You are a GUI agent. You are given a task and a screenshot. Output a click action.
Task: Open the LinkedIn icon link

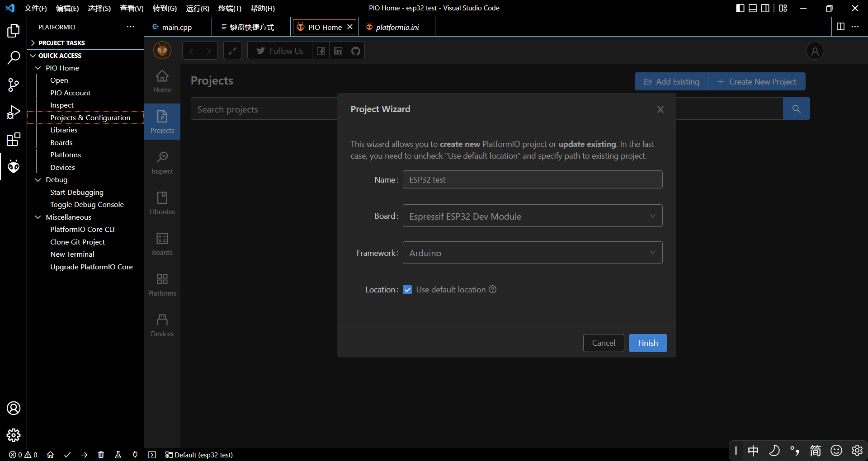coord(338,51)
